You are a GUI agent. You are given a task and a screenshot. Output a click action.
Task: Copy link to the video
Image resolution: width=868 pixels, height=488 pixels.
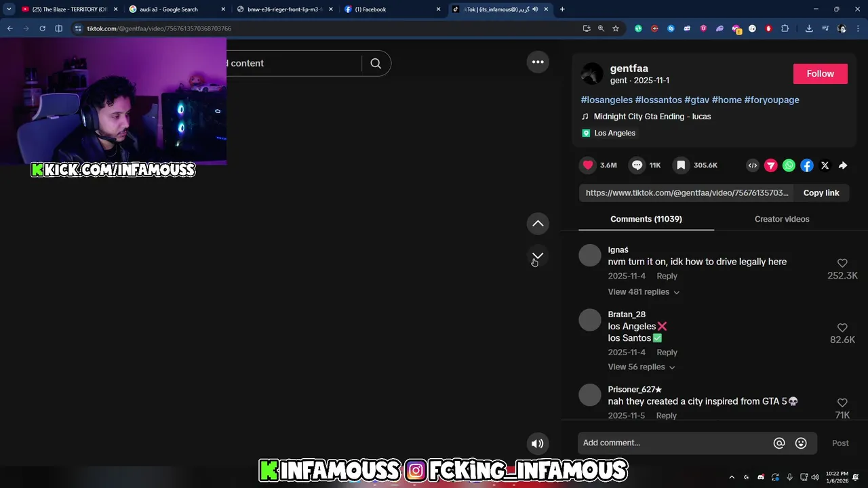(x=821, y=192)
